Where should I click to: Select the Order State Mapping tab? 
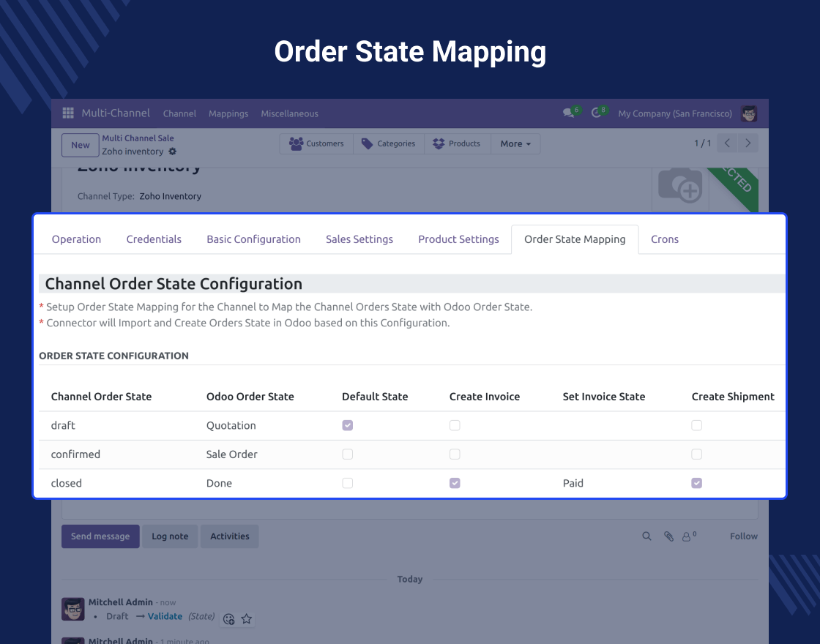pyautogui.click(x=575, y=239)
